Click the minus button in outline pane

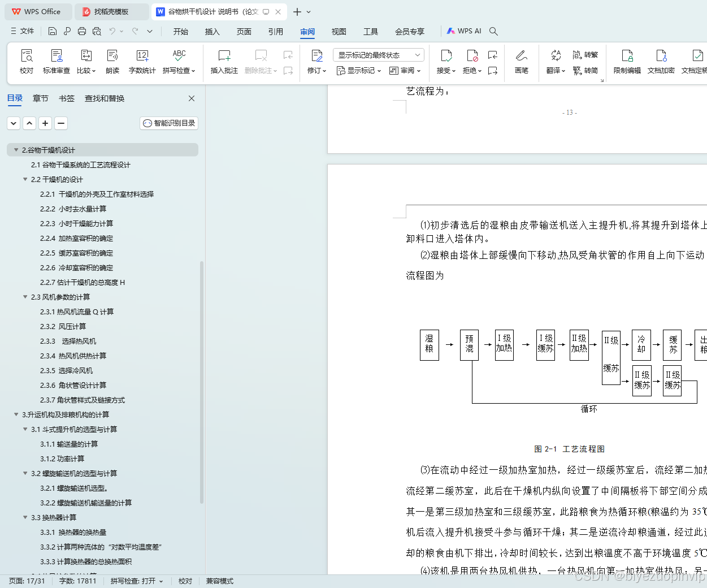coord(62,123)
